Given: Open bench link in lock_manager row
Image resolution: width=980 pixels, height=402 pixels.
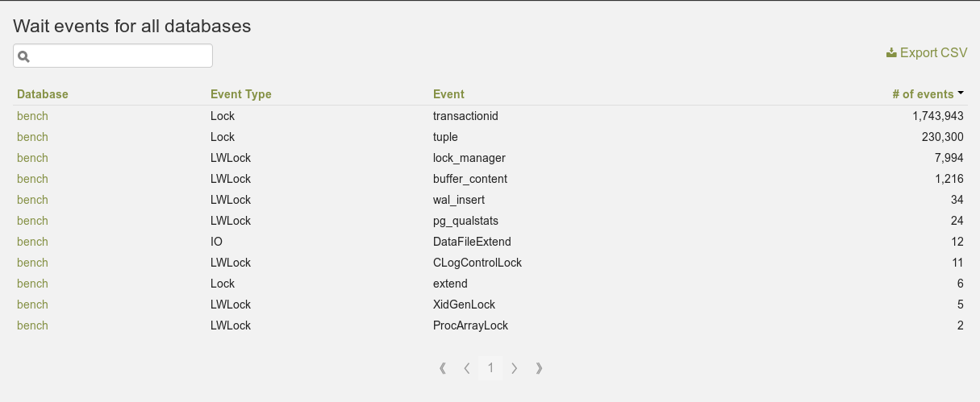Looking at the screenshot, I should [x=32, y=158].
